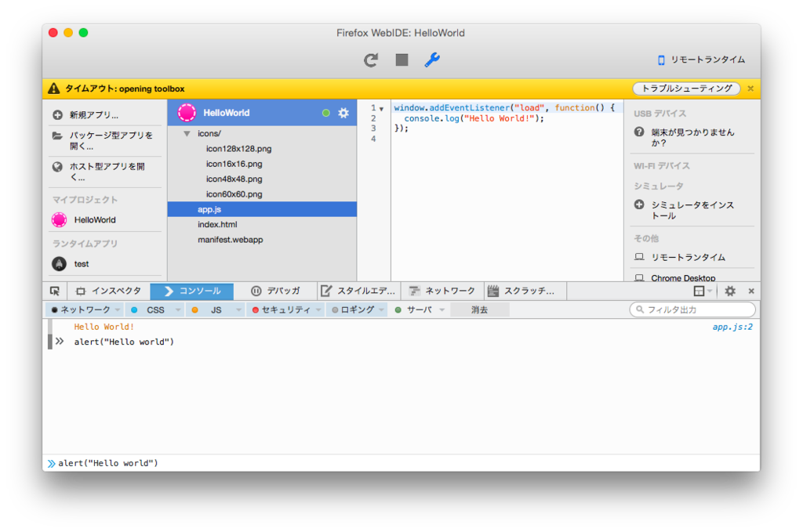
Task: Open icon16x16.png file
Action: pyautogui.click(x=234, y=164)
